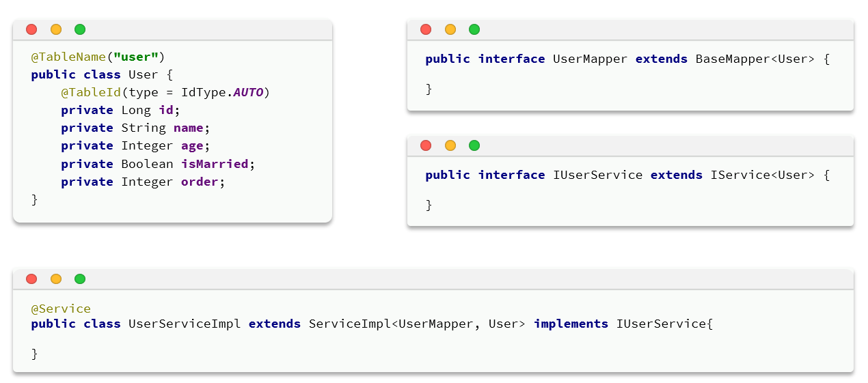This screenshot has height=383, width=868.
Task: Click the green dot on UserMapper window
Action: [x=474, y=29]
